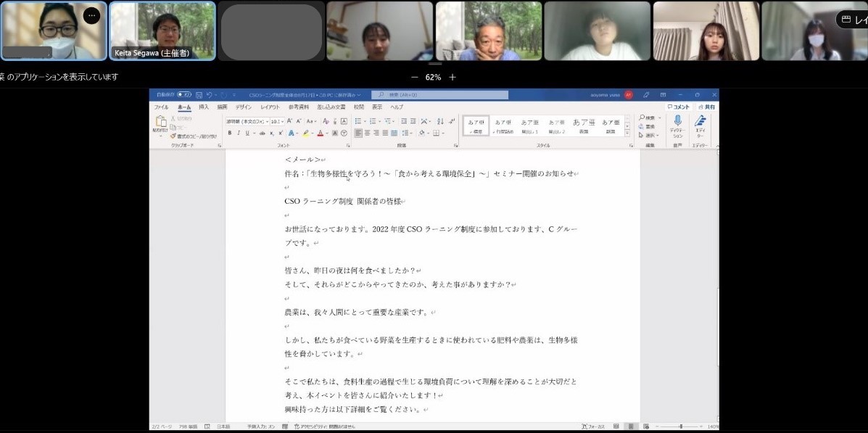Center the paragraph text

coord(368,133)
